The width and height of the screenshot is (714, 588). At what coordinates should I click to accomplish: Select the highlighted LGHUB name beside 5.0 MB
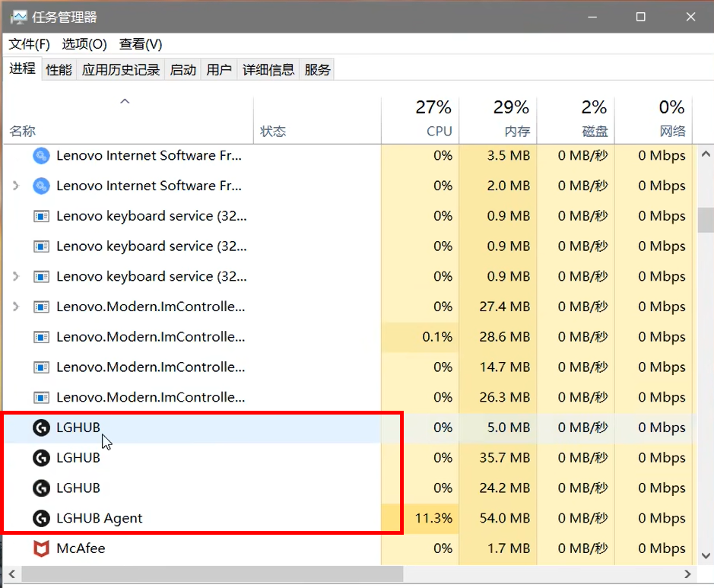coord(78,427)
